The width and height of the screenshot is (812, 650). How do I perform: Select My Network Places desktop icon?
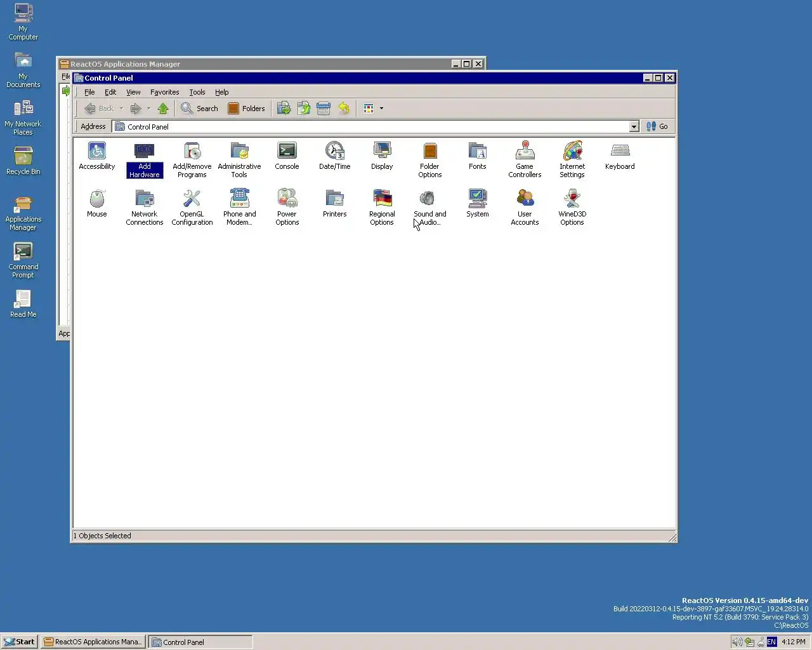(23, 117)
